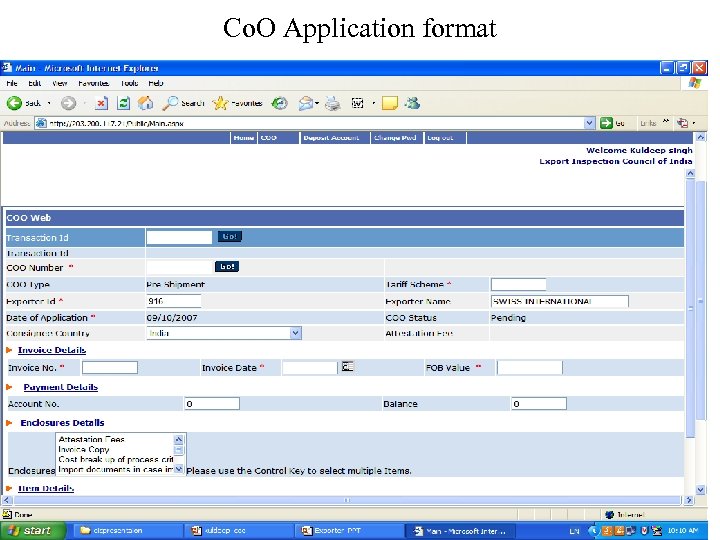Expand the Invoice Details section

tap(51, 350)
